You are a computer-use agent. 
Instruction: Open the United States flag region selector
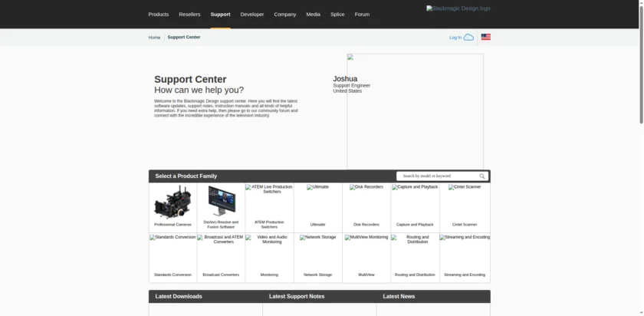tap(485, 37)
